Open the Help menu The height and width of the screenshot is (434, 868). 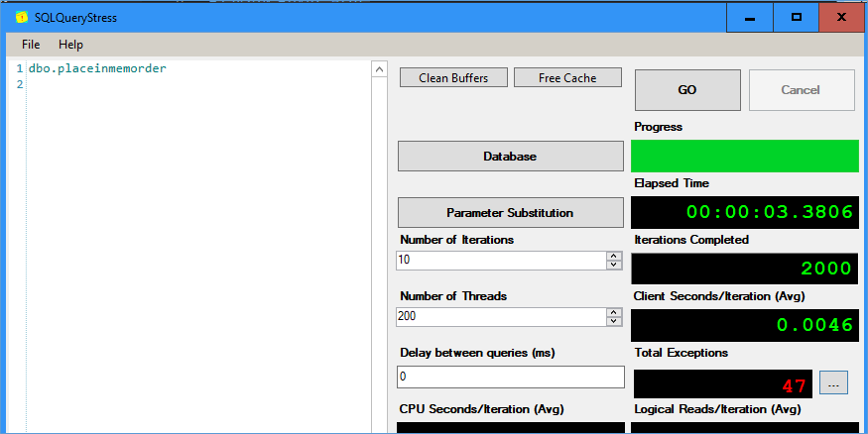(x=70, y=45)
